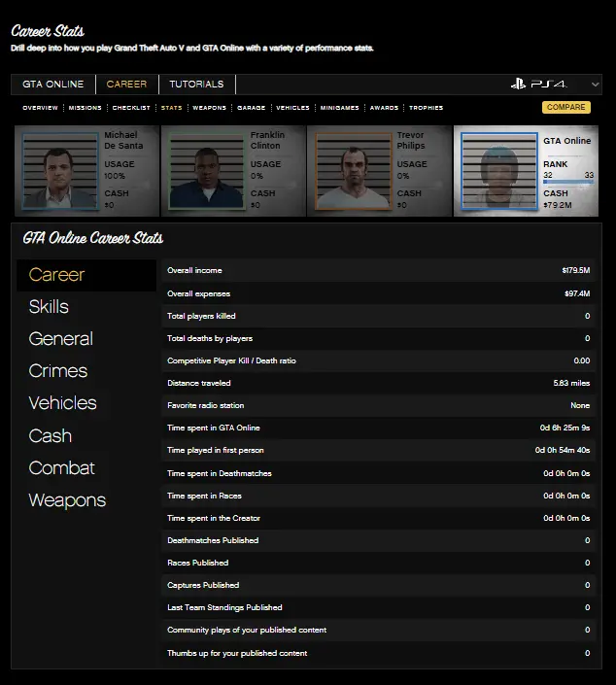Viewport: 616px width, 685px height.
Task: Open the TROPHIES submenu
Action: coord(426,108)
